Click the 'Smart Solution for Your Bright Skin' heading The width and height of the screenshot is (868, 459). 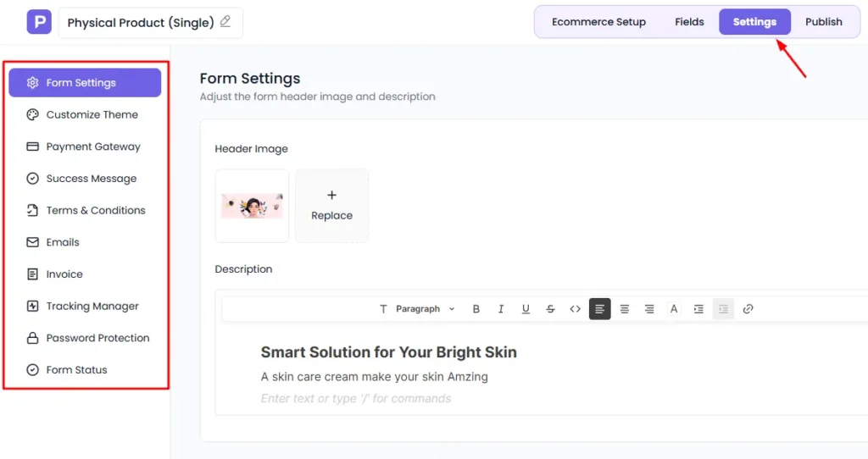pos(388,352)
